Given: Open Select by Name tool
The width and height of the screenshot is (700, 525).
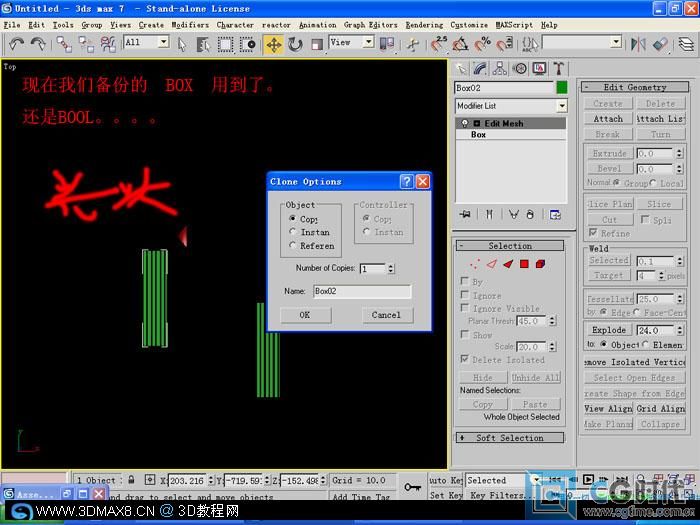Looking at the screenshot, I should 203,44.
